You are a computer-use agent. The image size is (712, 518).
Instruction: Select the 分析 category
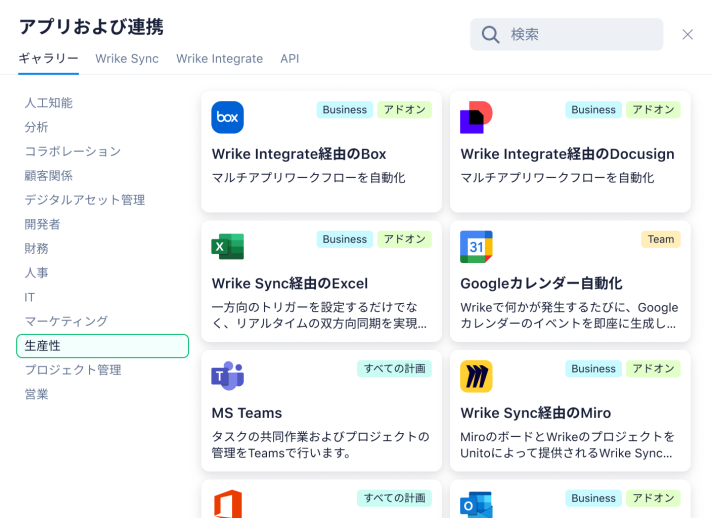click(36, 127)
